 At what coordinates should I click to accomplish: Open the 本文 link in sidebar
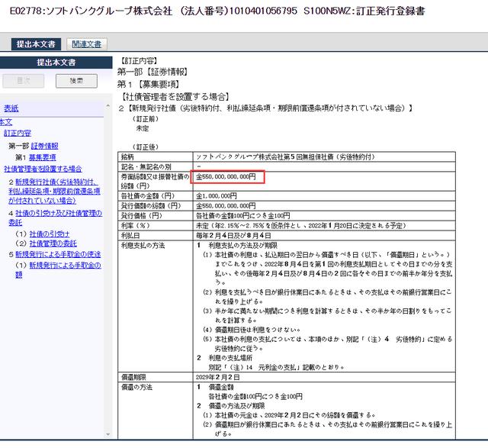(x=6, y=122)
